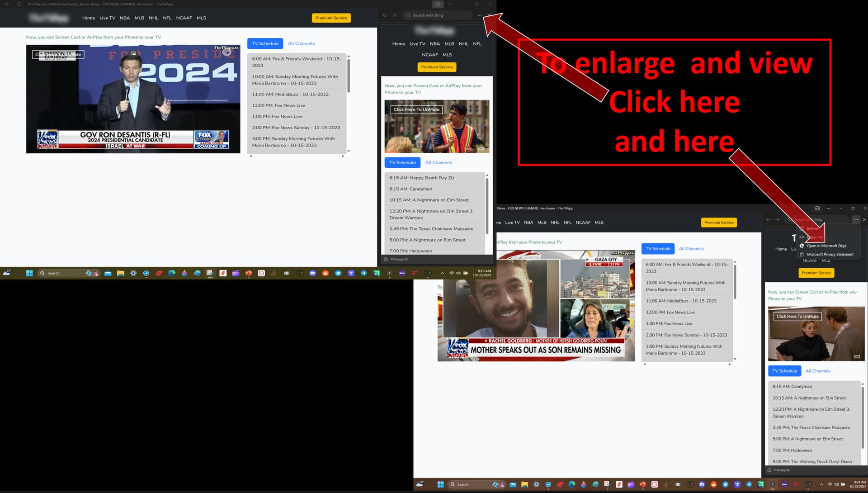
Task: Open the sidebar panel icon in upper window title bar
Action: click(437, 4)
